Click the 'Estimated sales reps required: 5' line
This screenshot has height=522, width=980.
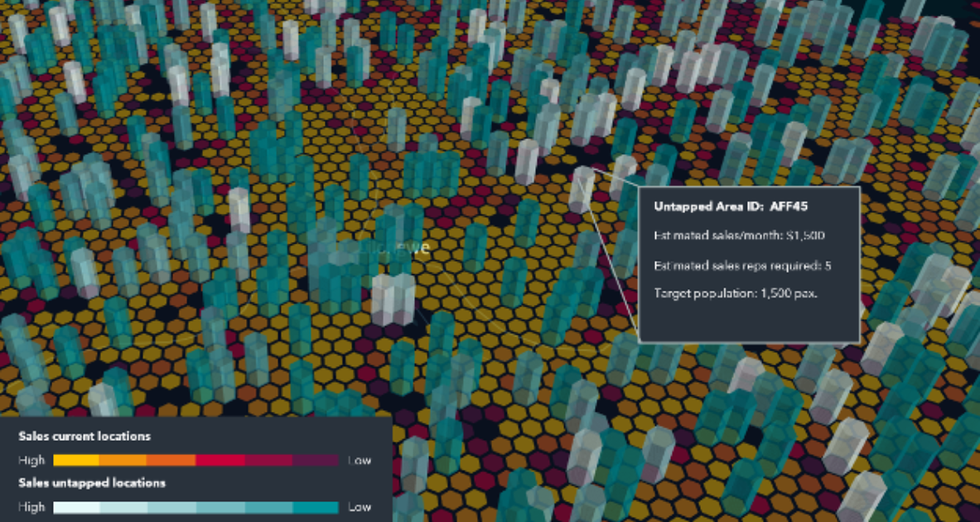742,265
